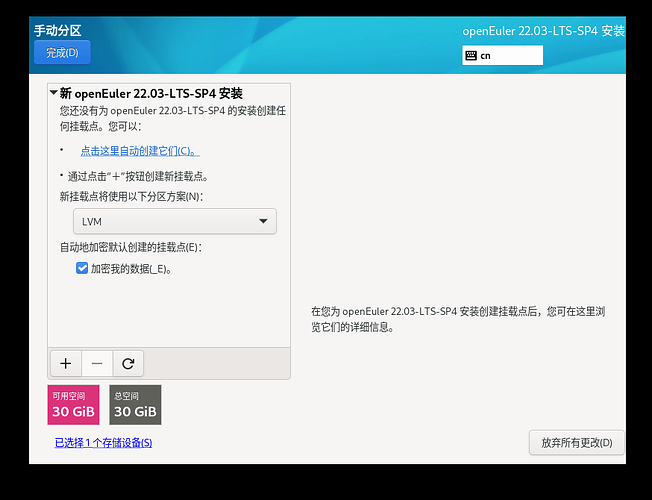Click the gray 总空间 30 GiB box

(x=135, y=405)
